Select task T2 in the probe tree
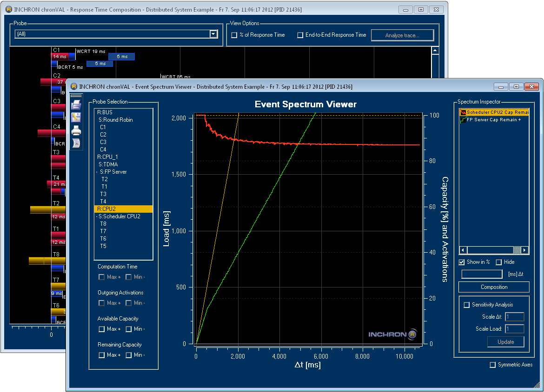The image size is (544, 392). click(105, 179)
